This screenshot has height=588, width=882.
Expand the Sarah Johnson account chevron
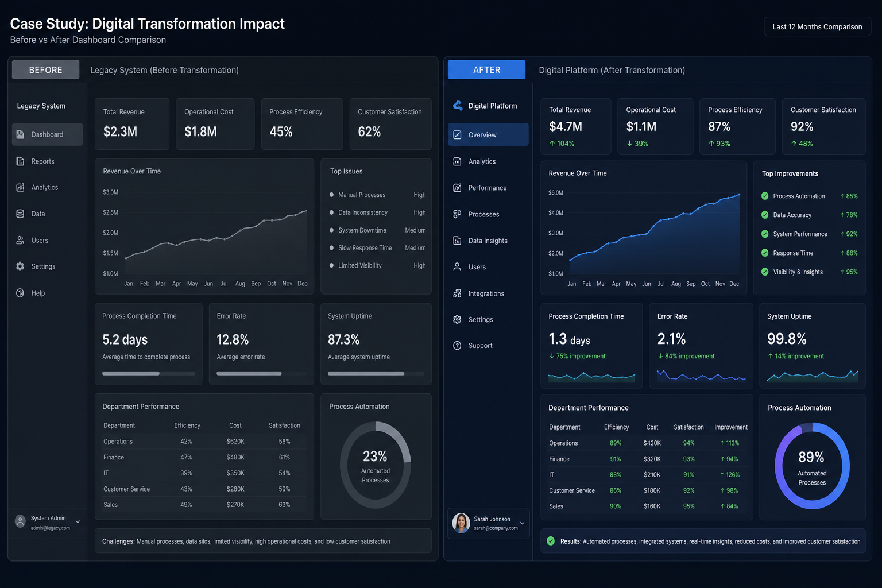coord(522,523)
